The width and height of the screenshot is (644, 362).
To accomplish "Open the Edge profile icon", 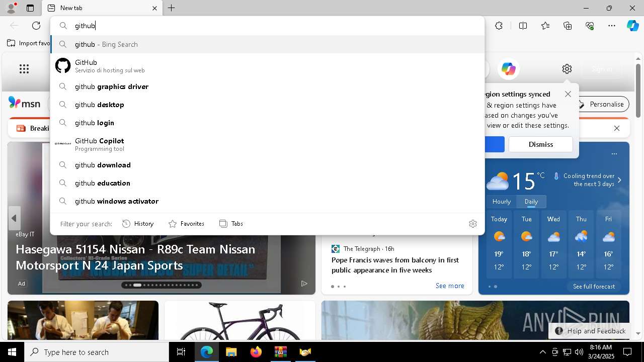I will (11, 8).
